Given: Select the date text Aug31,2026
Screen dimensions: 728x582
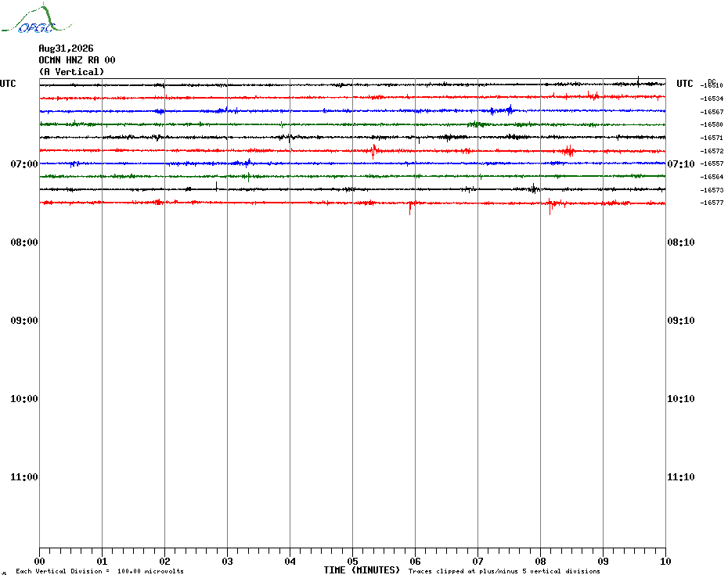Looking at the screenshot, I should tap(66, 48).
